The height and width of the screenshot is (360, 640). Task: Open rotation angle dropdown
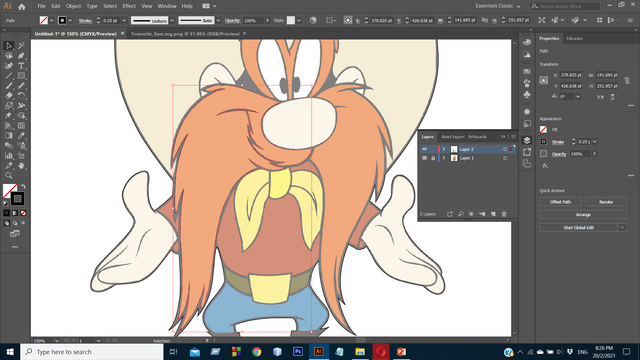(578, 97)
